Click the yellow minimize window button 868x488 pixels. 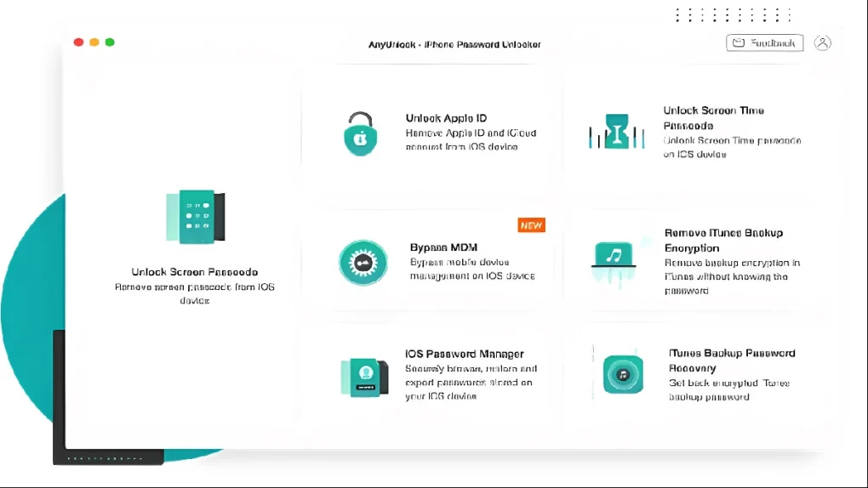click(94, 42)
